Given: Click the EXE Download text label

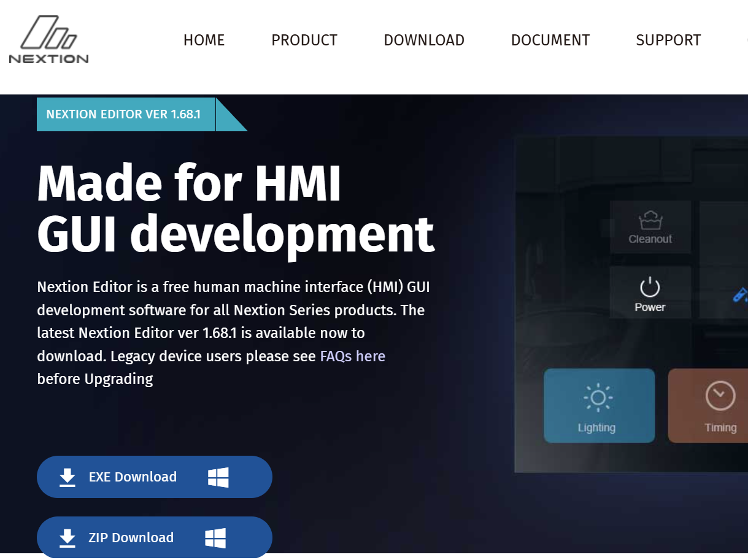Looking at the screenshot, I should coord(133,477).
